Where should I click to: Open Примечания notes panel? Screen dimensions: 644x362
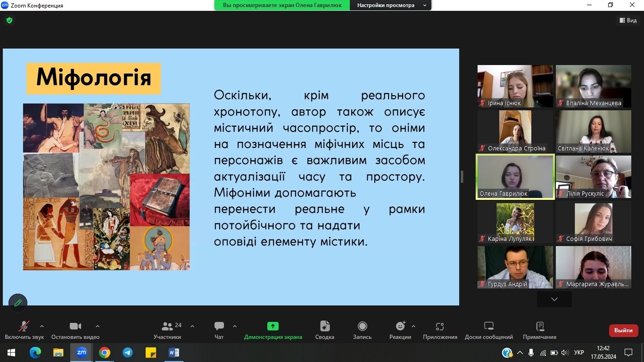pos(539,330)
